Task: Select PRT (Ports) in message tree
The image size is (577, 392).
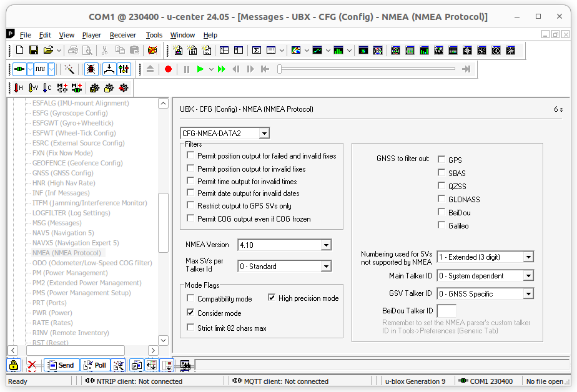Action: tap(49, 303)
